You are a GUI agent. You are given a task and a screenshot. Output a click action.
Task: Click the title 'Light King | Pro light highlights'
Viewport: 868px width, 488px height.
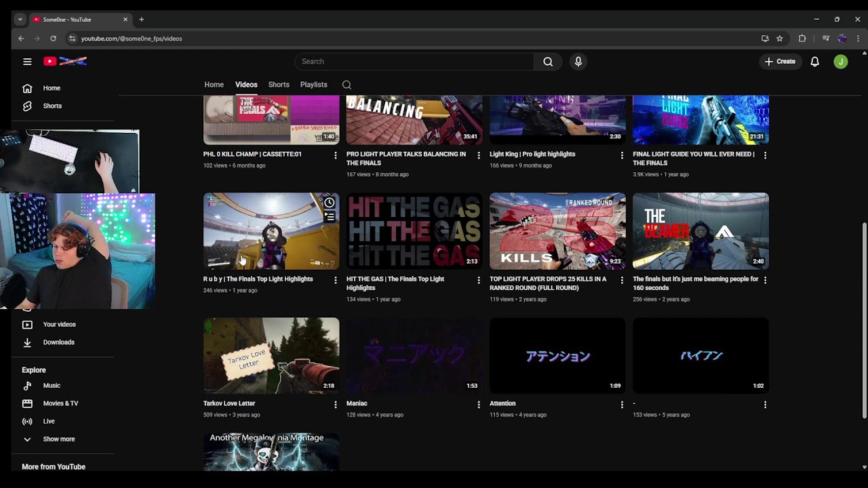532,155
